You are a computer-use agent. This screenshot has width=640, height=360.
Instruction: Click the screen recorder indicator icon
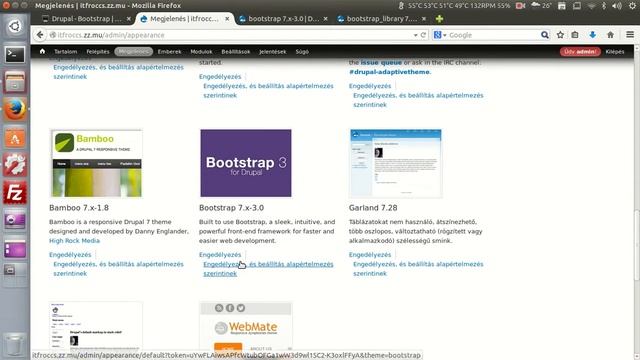[520, 6]
